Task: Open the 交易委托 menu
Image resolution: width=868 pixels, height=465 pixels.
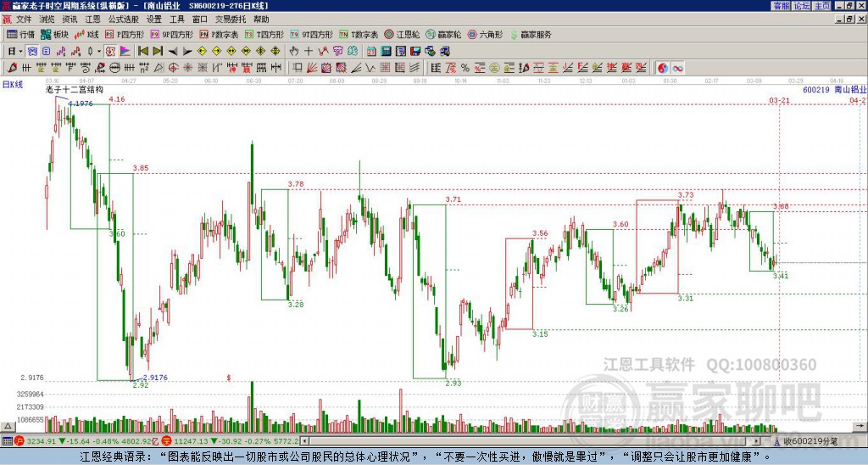Action: coord(231,20)
